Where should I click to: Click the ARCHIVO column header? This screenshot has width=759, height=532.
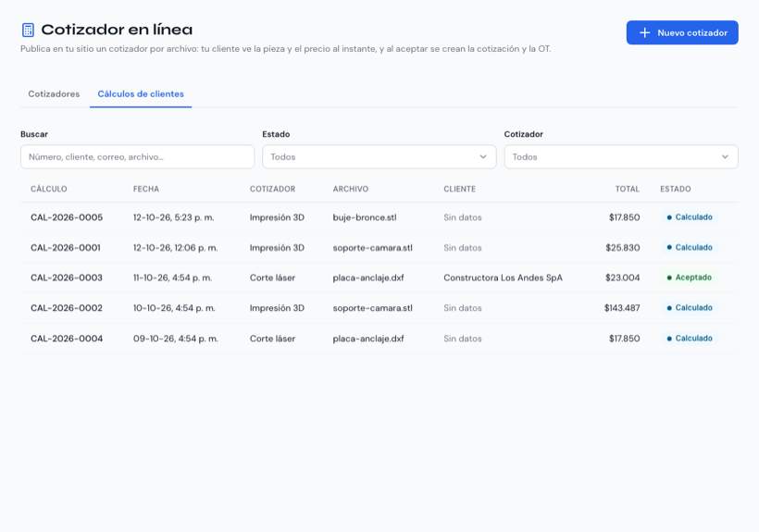click(351, 189)
